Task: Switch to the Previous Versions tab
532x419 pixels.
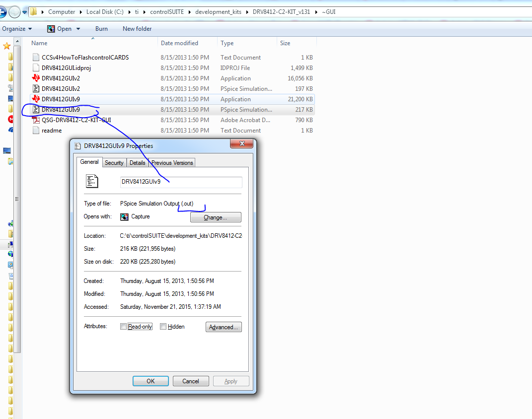Action: [x=172, y=163]
